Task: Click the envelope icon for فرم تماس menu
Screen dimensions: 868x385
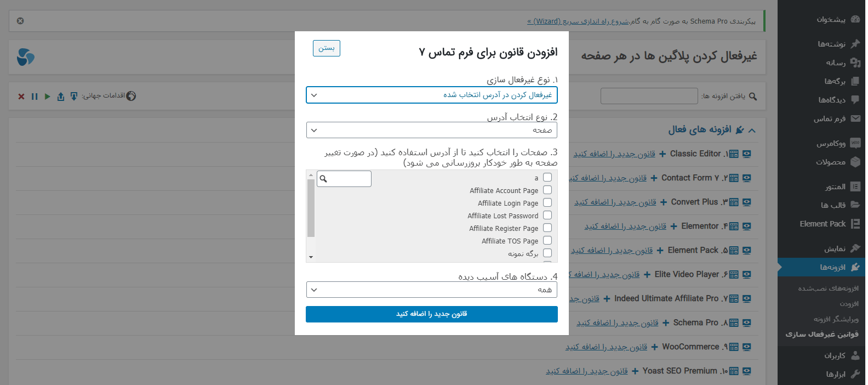Action: click(855, 118)
